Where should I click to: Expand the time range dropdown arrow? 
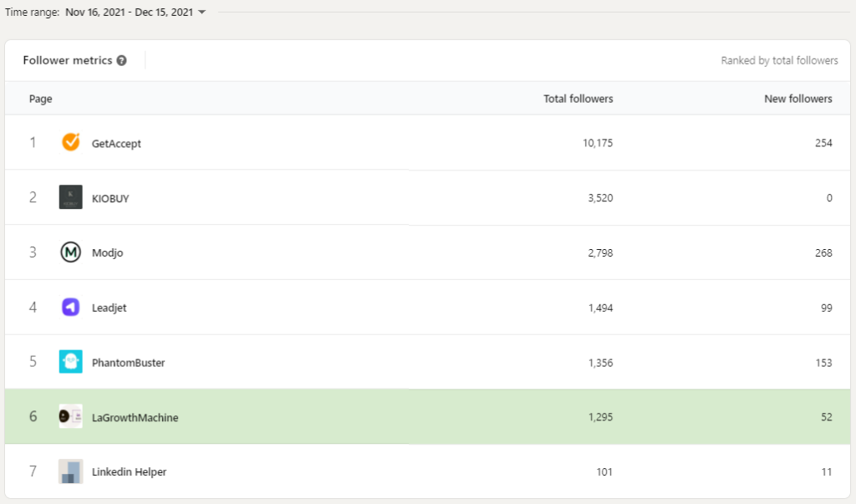pyautogui.click(x=202, y=13)
